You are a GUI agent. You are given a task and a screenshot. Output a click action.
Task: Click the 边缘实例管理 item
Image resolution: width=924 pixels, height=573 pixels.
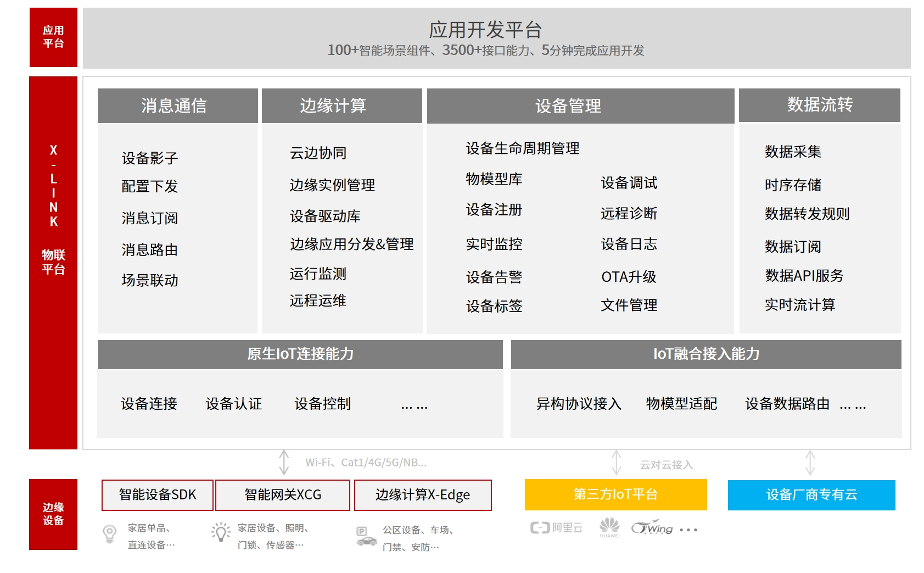click(333, 185)
